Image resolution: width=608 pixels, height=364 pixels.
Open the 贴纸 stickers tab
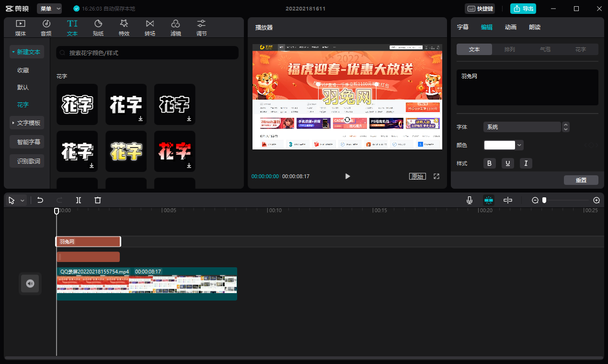[98, 28]
